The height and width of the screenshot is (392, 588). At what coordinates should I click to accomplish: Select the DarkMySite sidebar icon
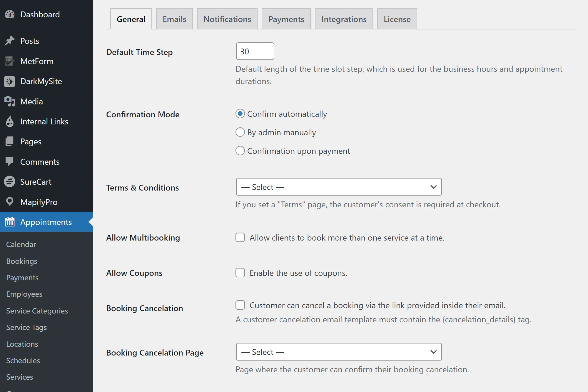click(x=10, y=81)
